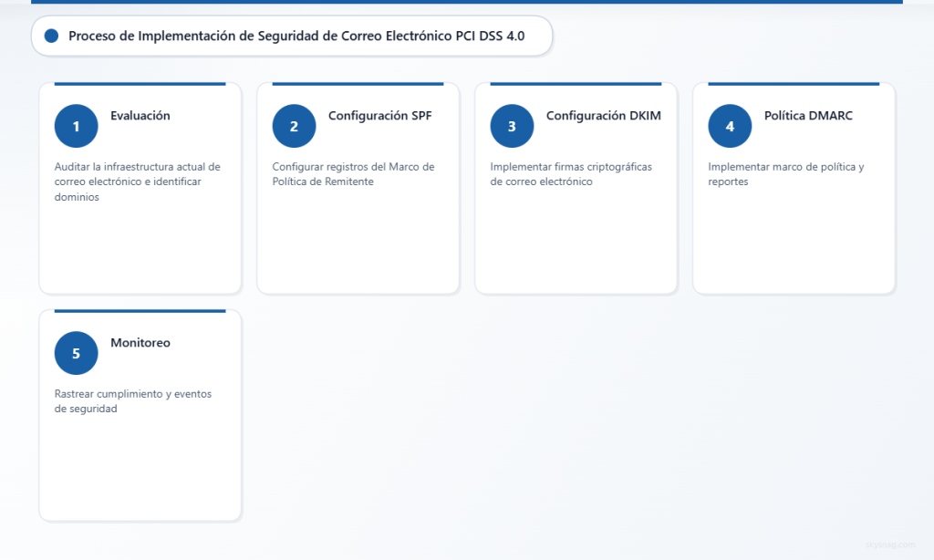Click 'Implementar firmas criptográficas' description
The width and height of the screenshot is (934, 560).
[571, 174]
